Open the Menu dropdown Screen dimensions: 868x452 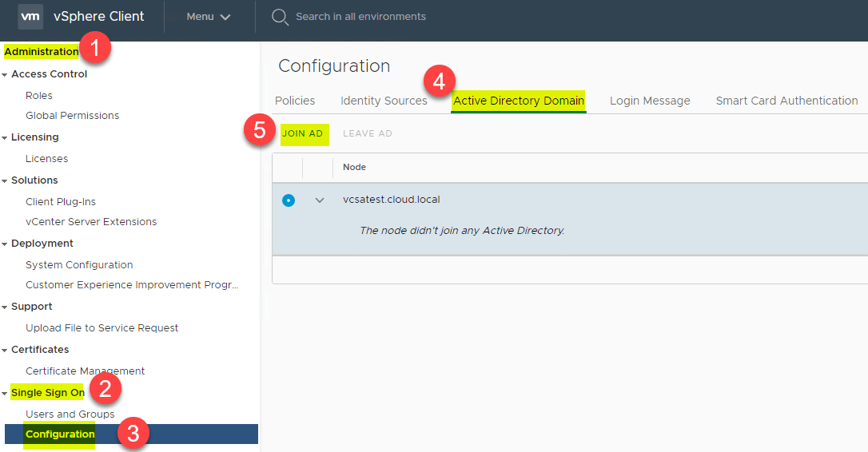(208, 17)
